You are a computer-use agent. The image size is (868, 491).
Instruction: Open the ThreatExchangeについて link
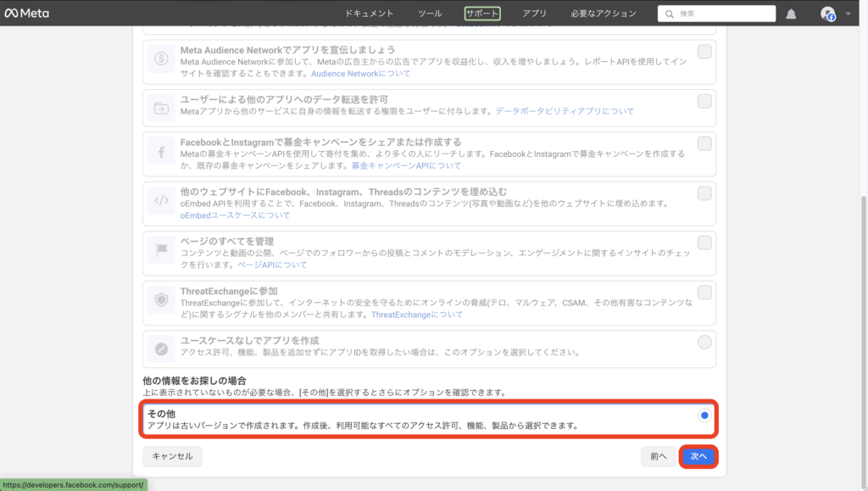point(417,315)
